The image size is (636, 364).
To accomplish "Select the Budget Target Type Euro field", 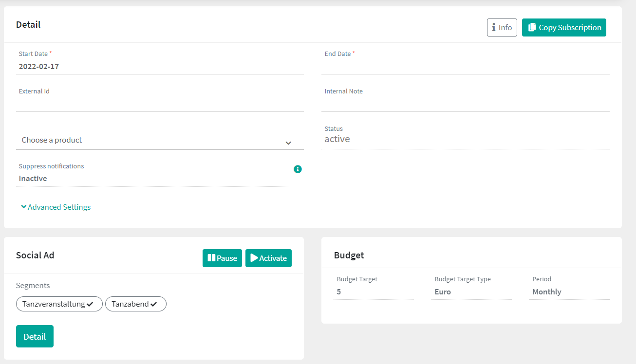I will (x=471, y=292).
